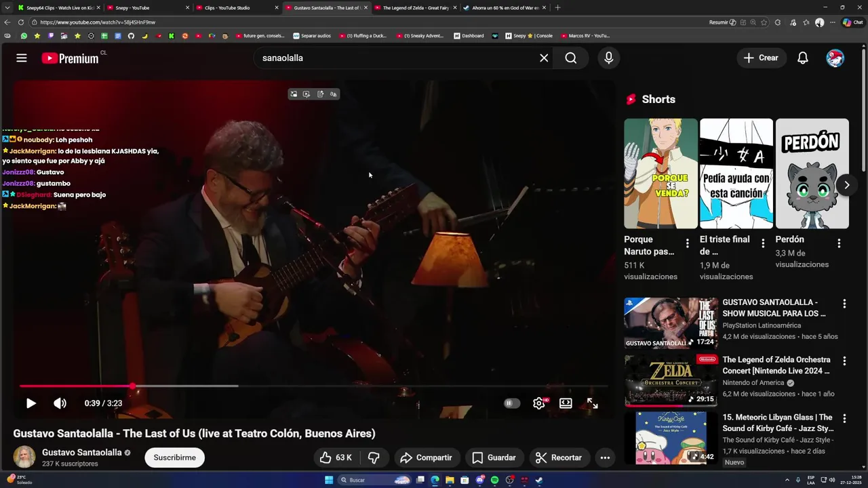Image resolution: width=868 pixels, height=488 pixels.
Task: Open Porque Naruto short thumbnail
Action: pos(660,174)
